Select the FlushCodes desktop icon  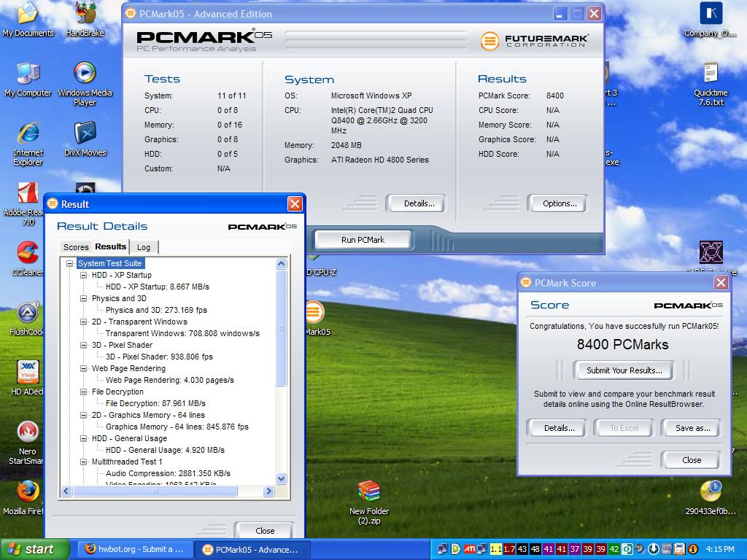(27, 319)
